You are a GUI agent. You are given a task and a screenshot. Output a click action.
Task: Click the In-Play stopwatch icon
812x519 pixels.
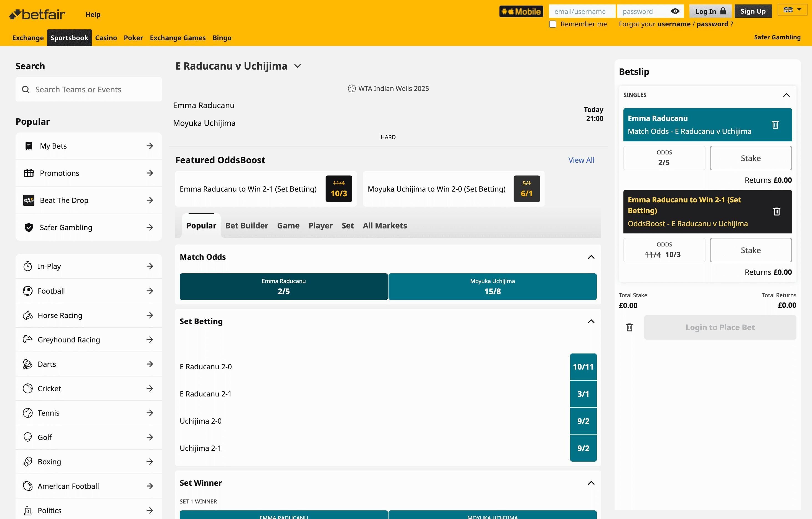[x=28, y=266]
